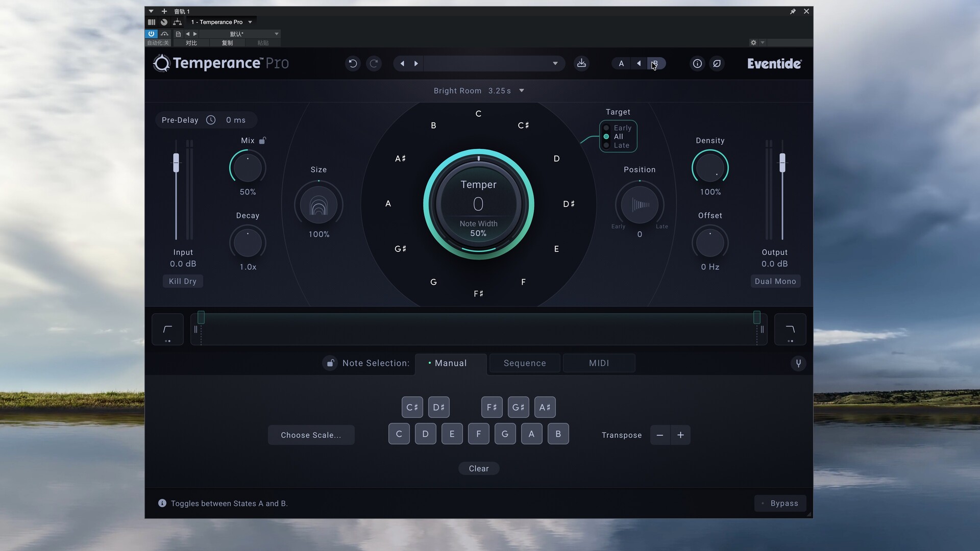Open the preset browser dropdown arrow
The image size is (980, 551).
[555, 63]
